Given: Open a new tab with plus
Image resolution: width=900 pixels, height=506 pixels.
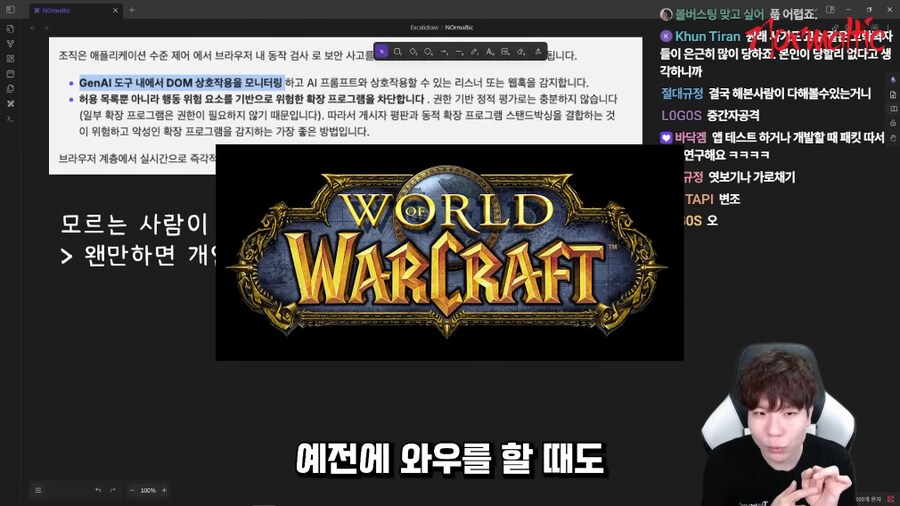Looking at the screenshot, I should click(x=131, y=10).
